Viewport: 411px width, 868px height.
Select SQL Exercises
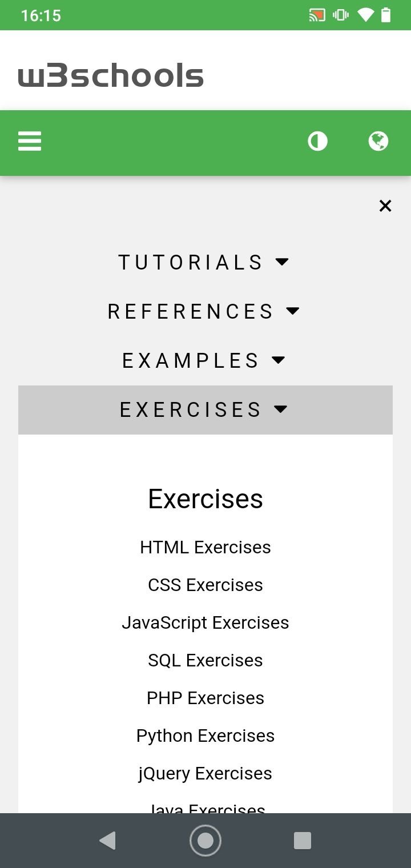205,660
